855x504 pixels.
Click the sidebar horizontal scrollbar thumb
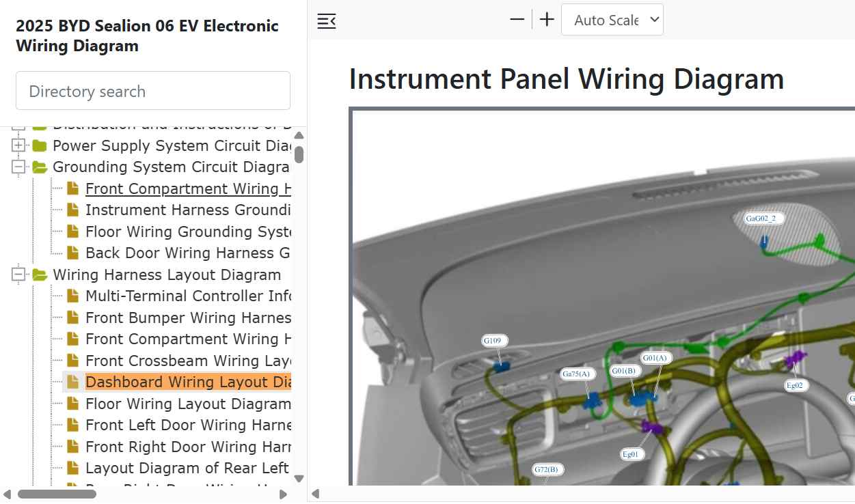click(x=57, y=494)
